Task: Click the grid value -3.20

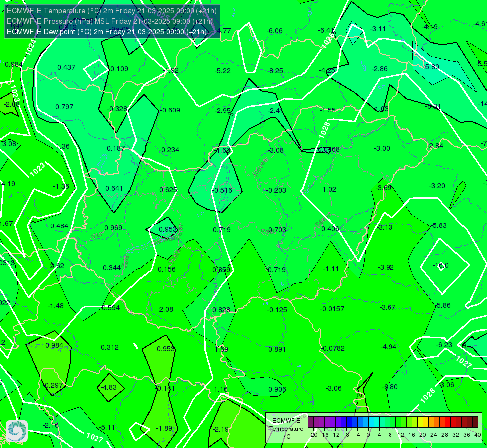Action: (x=437, y=186)
